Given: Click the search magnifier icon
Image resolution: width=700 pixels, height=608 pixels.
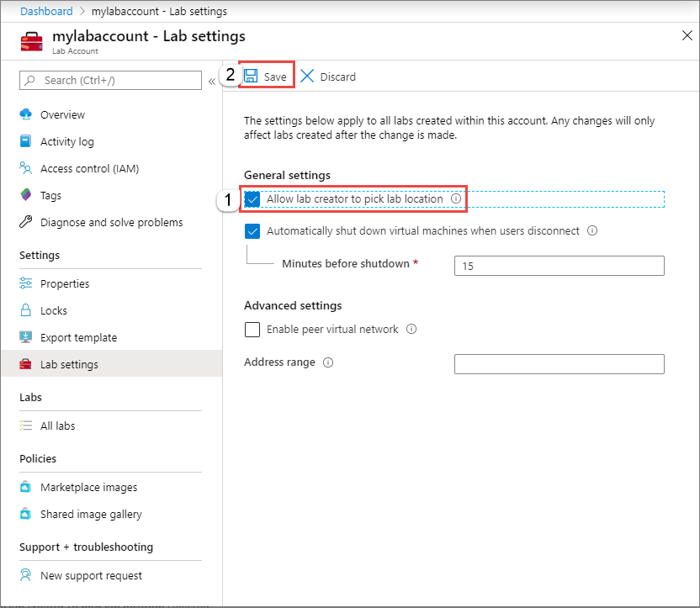Looking at the screenshot, I should tap(30, 80).
